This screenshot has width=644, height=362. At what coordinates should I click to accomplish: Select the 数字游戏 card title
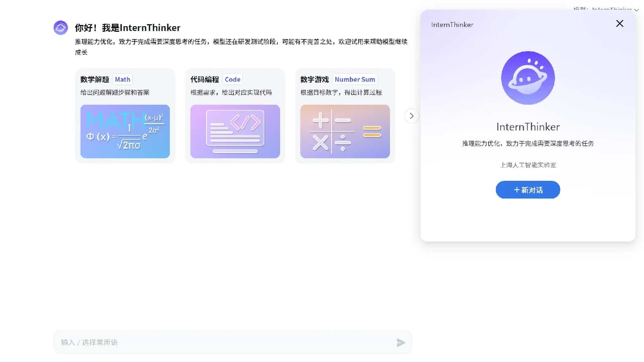coord(314,79)
